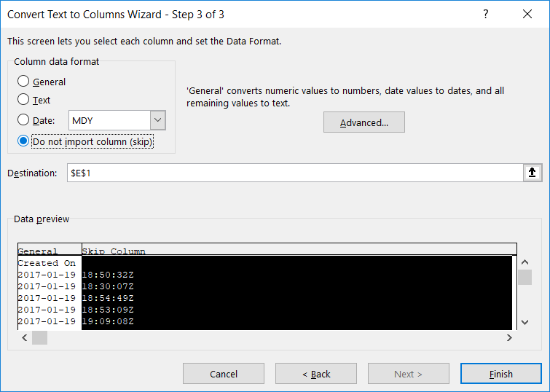The width and height of the screenshot is (550, 392).
Task: Go back with the < Back button
Action: pos(316,374)
